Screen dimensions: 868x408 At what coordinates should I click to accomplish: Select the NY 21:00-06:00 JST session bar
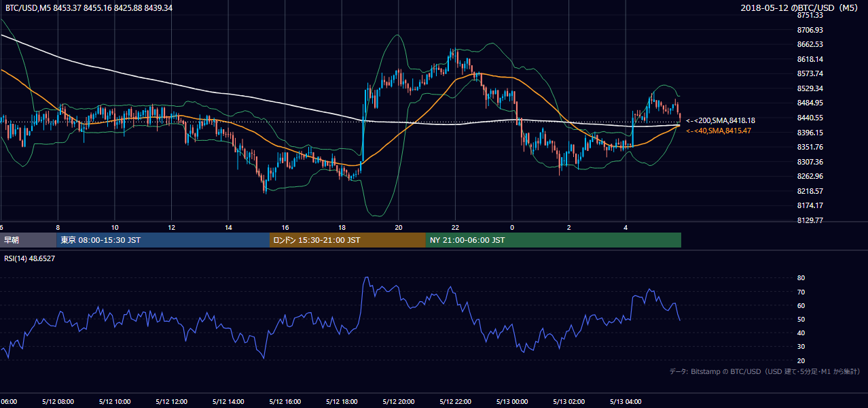click(x=554, y=240)
